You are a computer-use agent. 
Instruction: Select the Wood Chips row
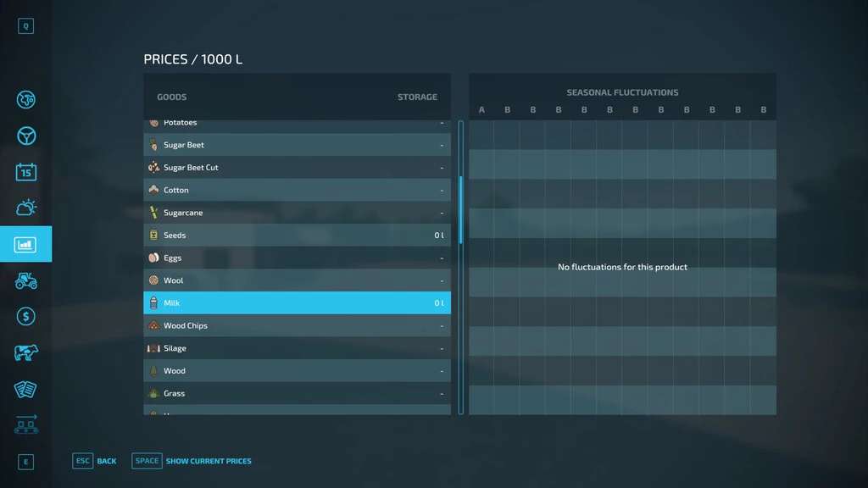297,325
